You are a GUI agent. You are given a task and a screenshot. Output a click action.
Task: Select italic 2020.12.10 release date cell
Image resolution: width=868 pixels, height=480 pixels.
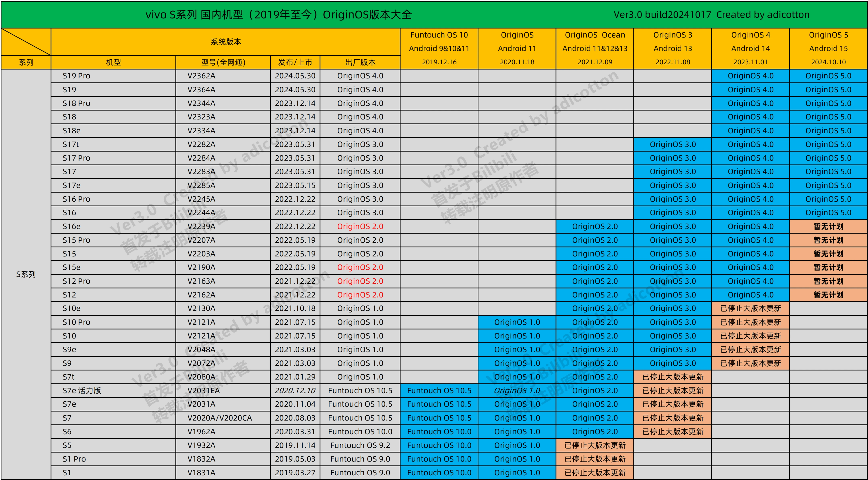pyautogui.click(x=295, y=390)
